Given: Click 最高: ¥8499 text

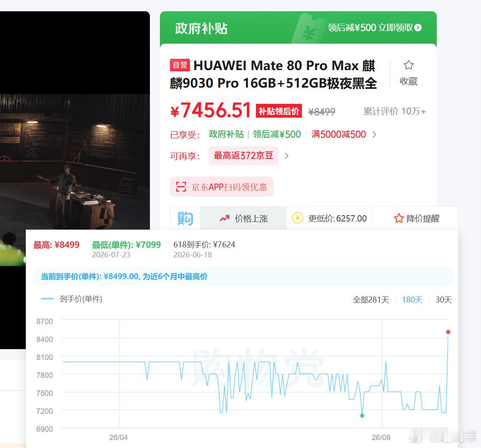Looking at the screenshot, I should tap(56, 244).
